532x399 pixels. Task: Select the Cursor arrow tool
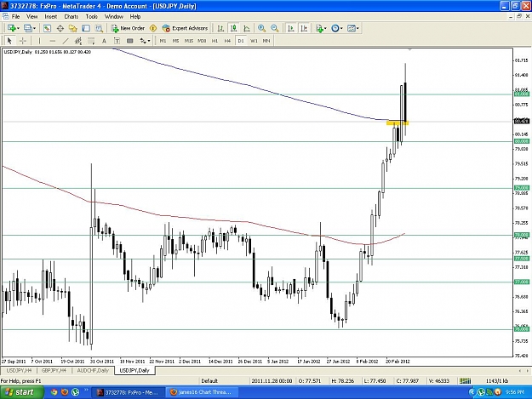click(x=9, y=41)
